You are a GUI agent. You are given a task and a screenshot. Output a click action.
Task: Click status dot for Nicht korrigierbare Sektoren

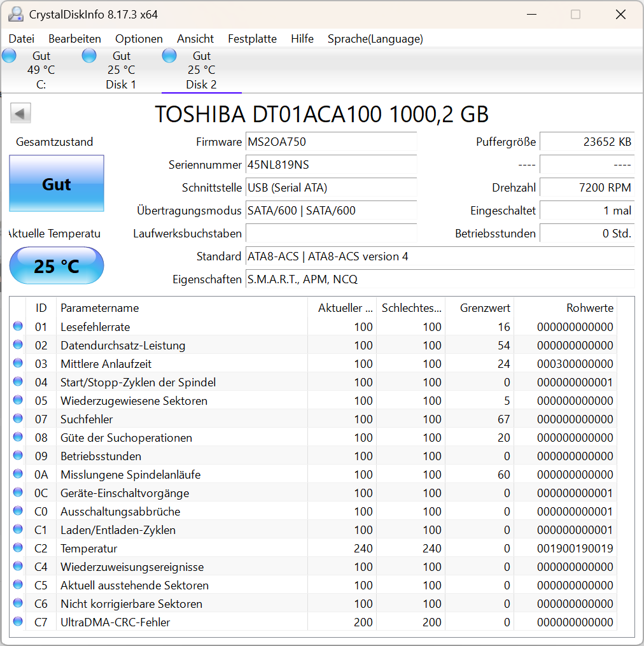(18, 603)
